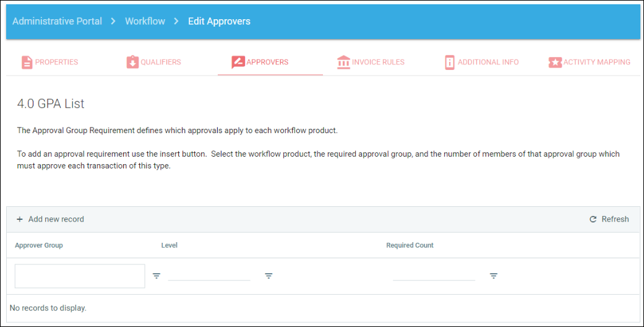Click the Level filter text field
The width and height of the screenshot is (644, 327).
point(209,274)
